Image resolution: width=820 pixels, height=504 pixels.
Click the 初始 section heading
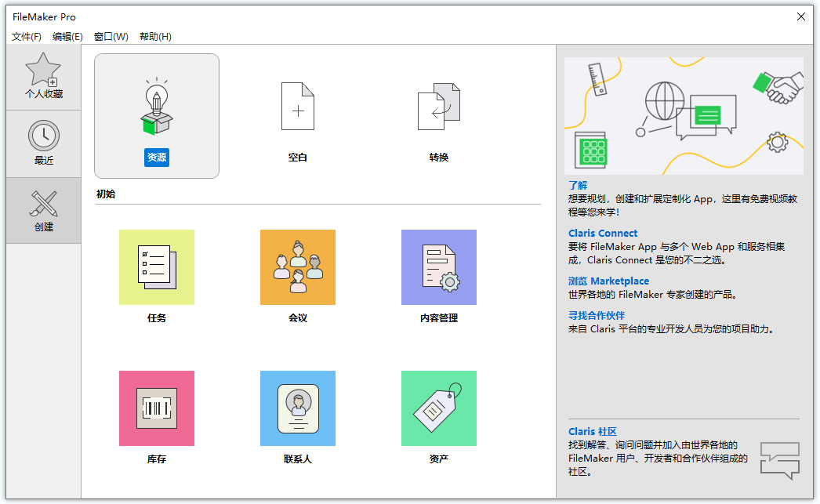click(106, 194)
